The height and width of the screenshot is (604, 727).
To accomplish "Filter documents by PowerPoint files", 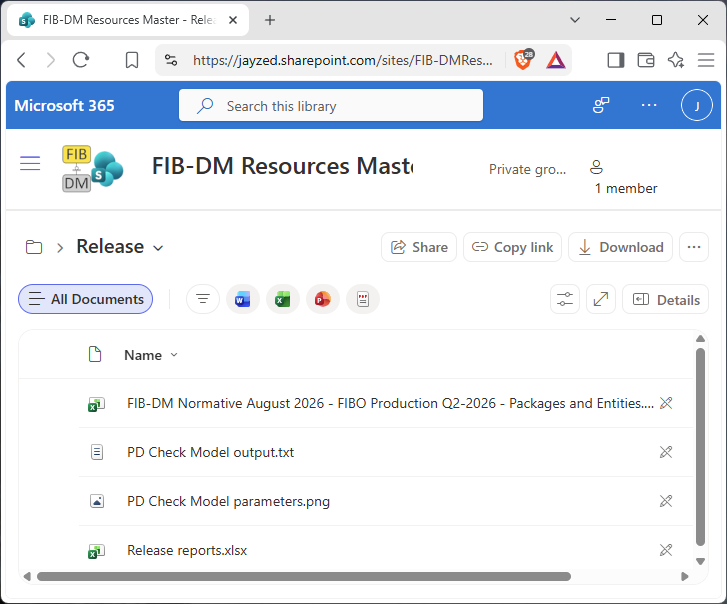I will [x=323, y=299].
